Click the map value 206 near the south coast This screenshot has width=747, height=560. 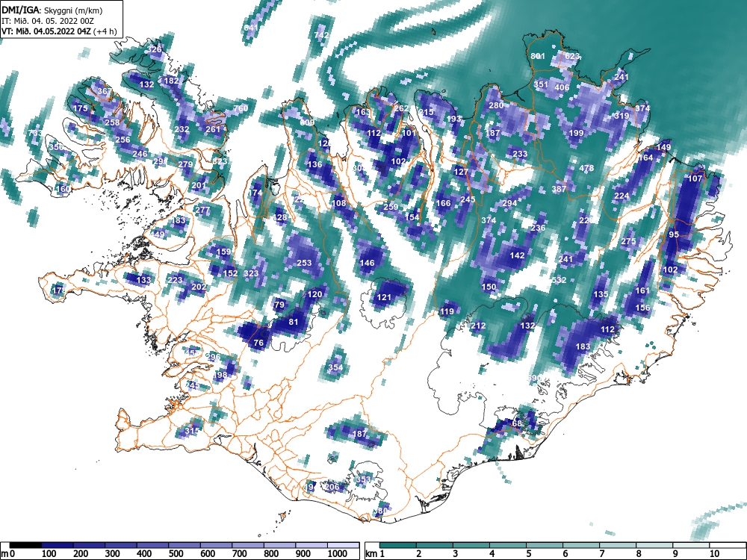click(332, 487)
